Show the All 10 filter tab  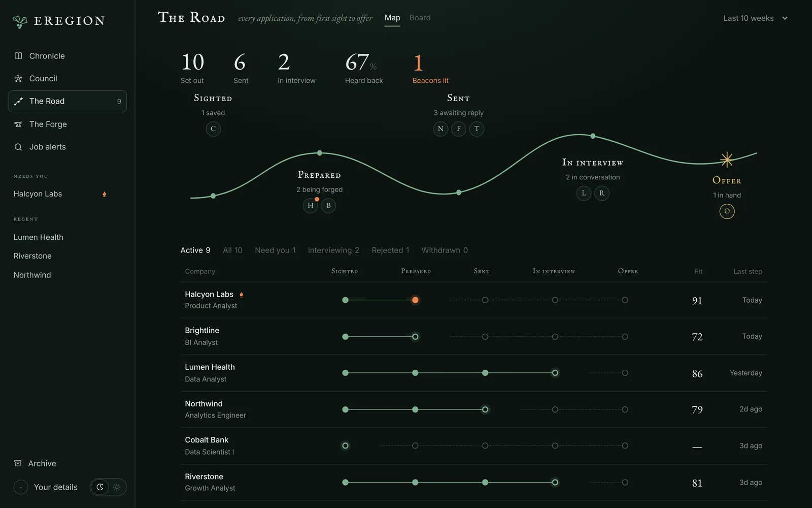tap(232, 250)
